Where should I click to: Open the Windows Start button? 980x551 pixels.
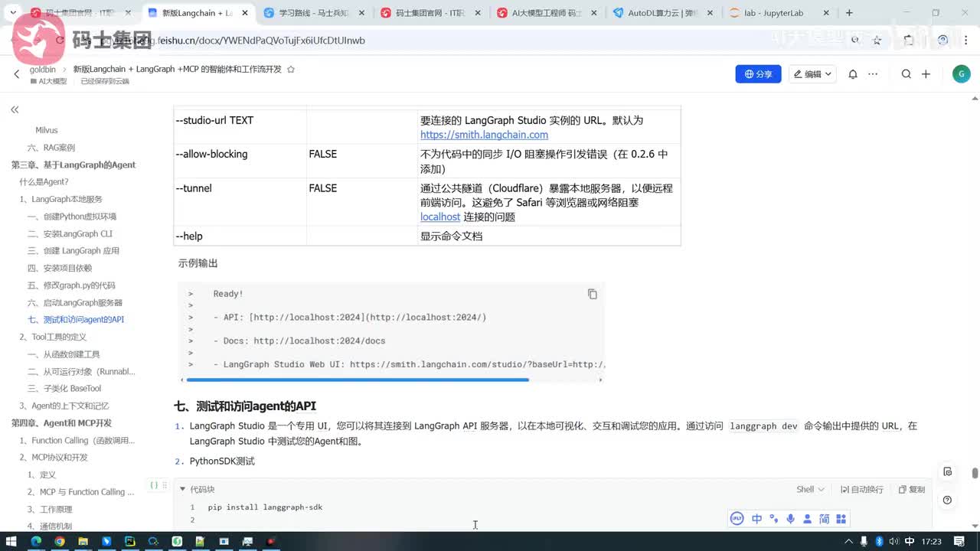13,541
